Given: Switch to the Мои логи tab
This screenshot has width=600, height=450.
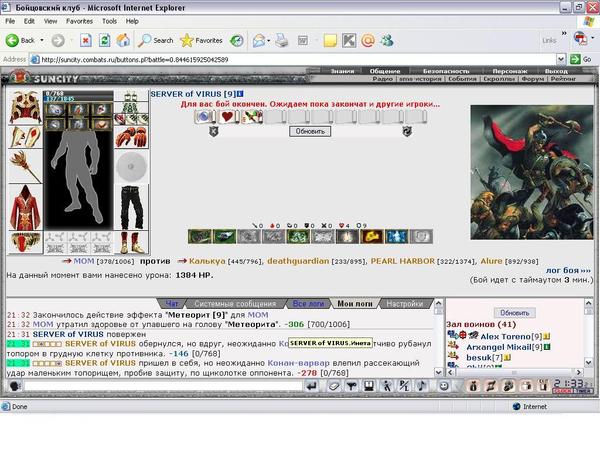Looking at the screenshot, I should (355, 303).
